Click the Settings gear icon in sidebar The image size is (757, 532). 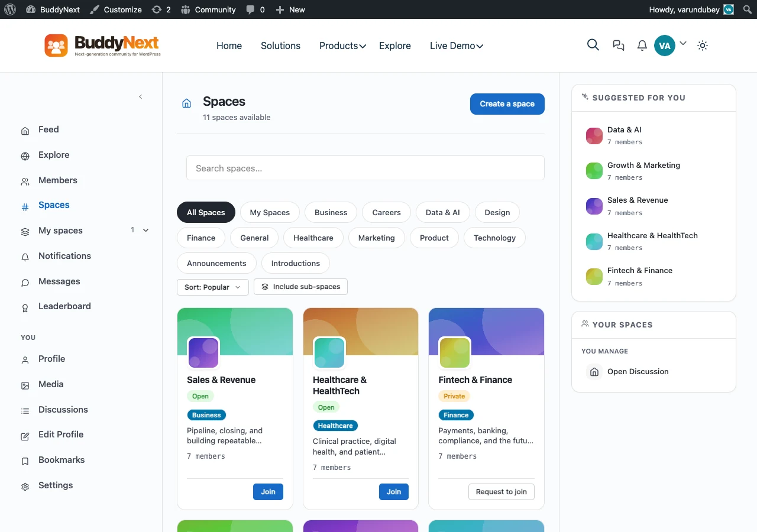25,487
